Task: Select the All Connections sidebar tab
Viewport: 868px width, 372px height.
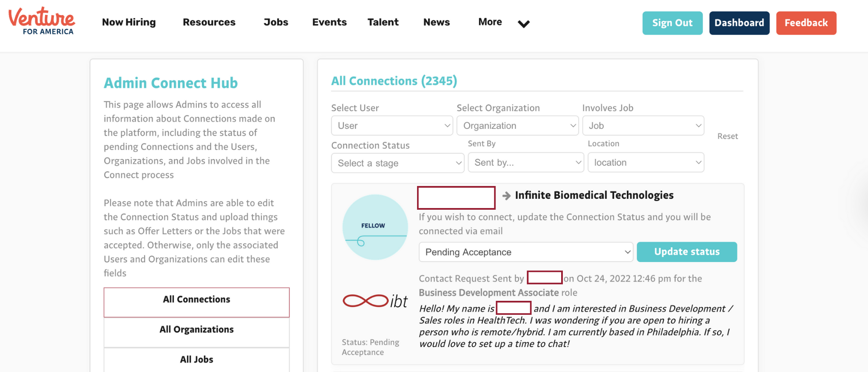Action: click(x=197, y=302)
